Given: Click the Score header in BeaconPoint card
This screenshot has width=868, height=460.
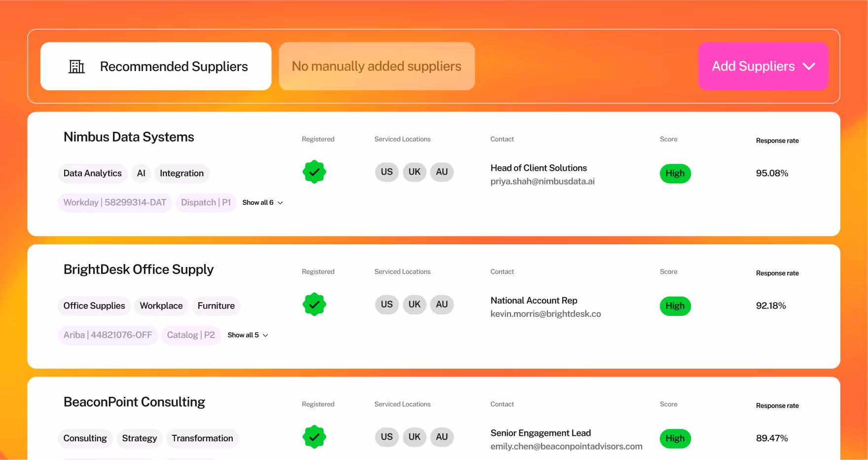Looking at the screenshot, I should coord(668,404).
